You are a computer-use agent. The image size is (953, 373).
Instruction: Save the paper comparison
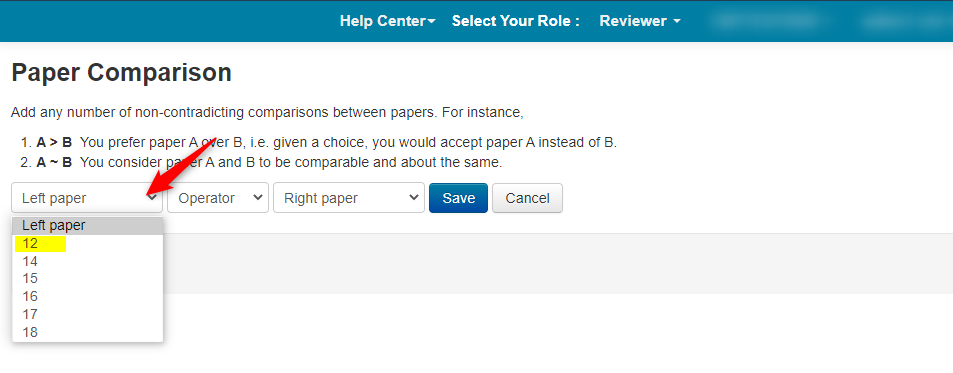click(458, 198)
